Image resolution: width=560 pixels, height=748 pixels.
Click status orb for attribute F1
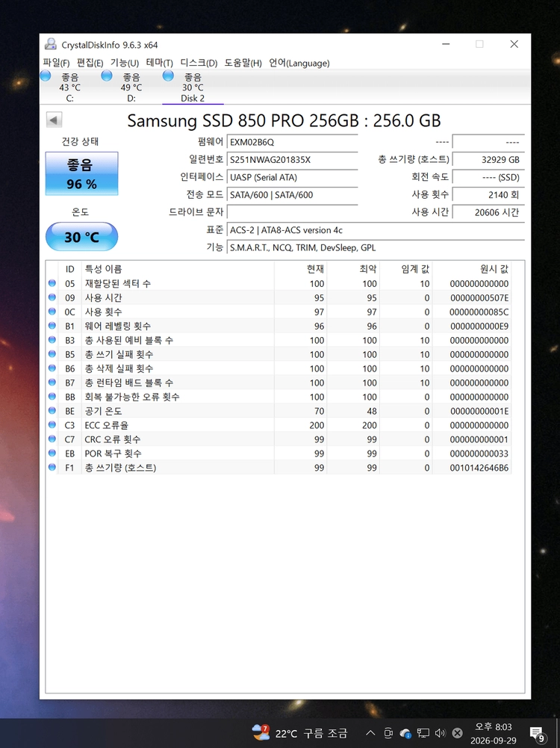pyautogui.click(x=52, y=468)
